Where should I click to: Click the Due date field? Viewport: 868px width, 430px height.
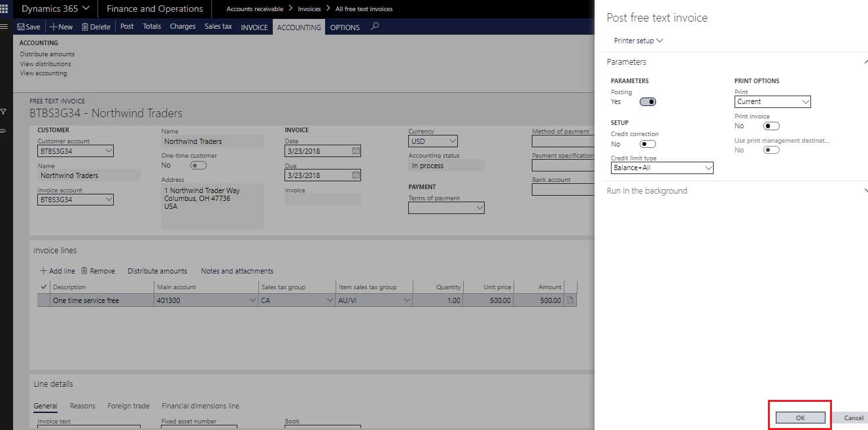pyautogui.click(x=322, y=175)
